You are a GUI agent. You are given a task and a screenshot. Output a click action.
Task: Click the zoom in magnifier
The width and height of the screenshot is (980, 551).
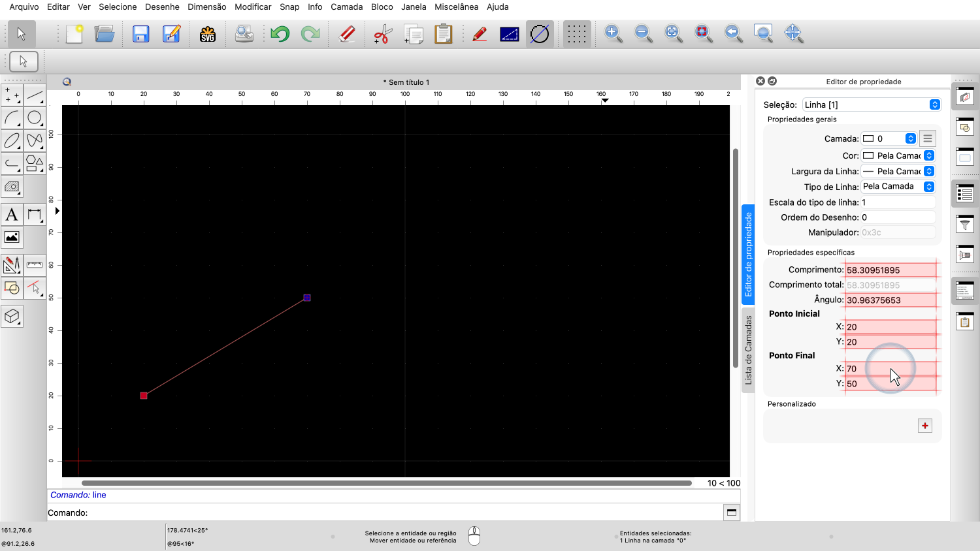click(x=613, y=33)
